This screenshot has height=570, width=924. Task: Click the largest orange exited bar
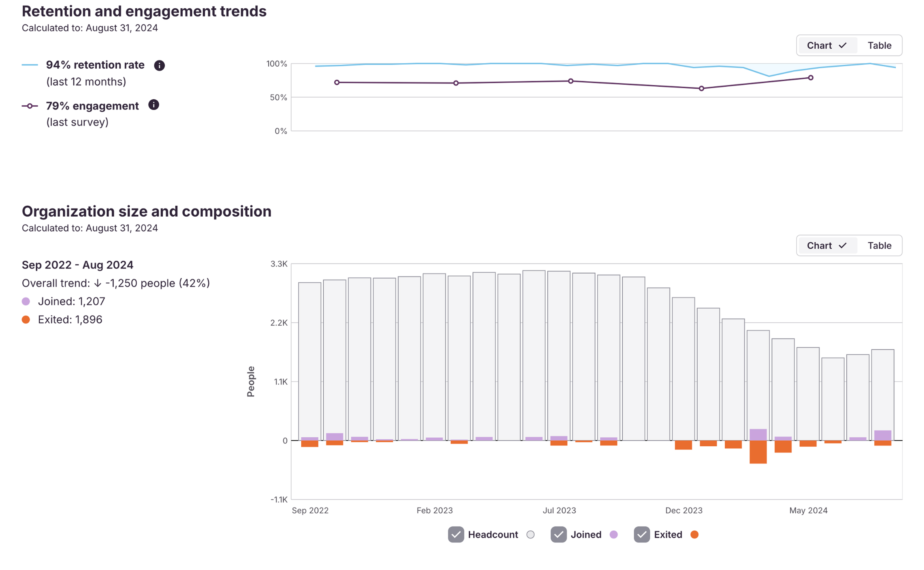(x=758, y=452)
